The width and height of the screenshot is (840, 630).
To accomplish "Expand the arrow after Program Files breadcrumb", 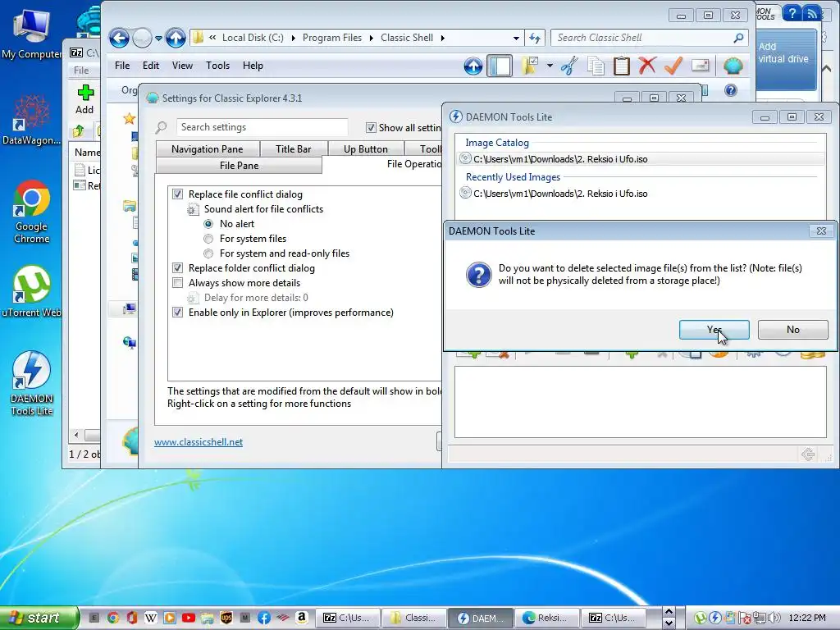I will tap(371, 38).
